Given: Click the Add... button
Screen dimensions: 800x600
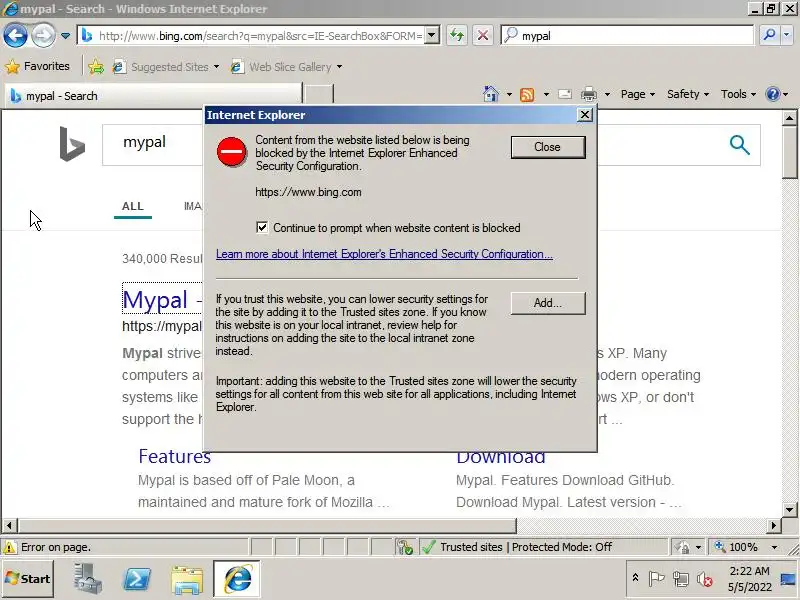Looking at the screenshot, I should coord(548,303).
